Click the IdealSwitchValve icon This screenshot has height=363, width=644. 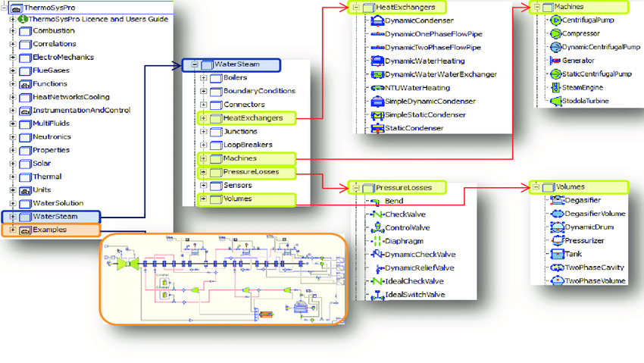377,295
